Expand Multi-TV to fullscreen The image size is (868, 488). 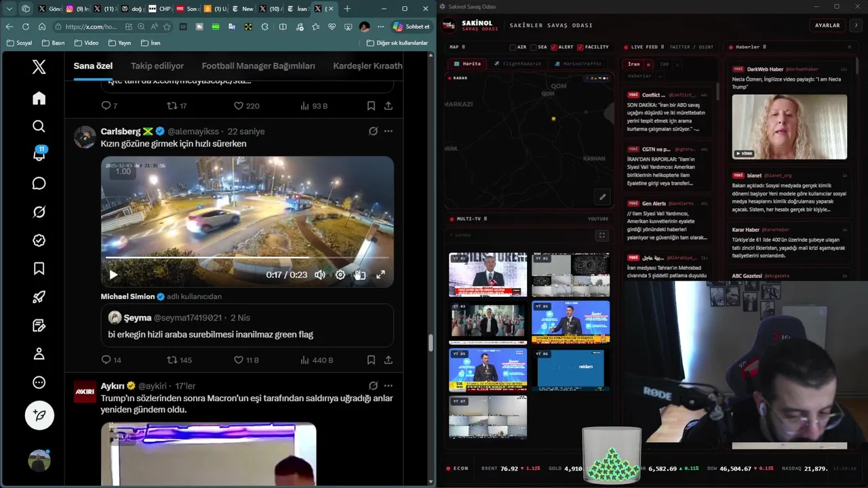pos(601,235)
